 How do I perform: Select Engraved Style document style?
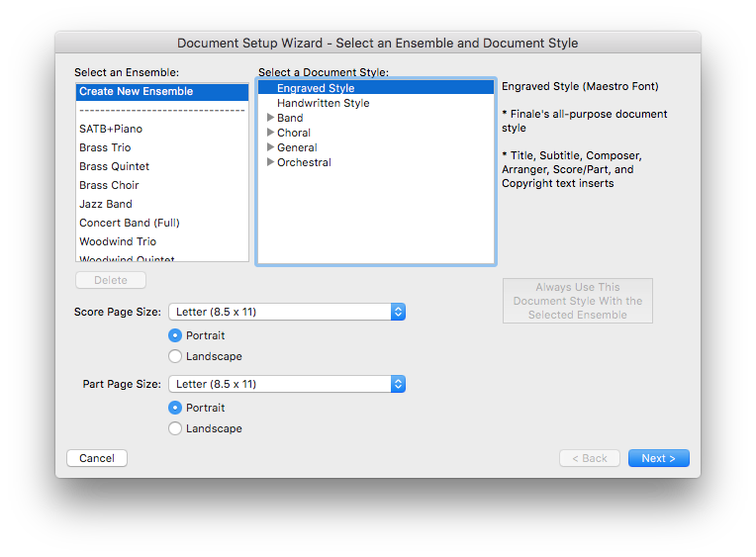coord(376,88)
